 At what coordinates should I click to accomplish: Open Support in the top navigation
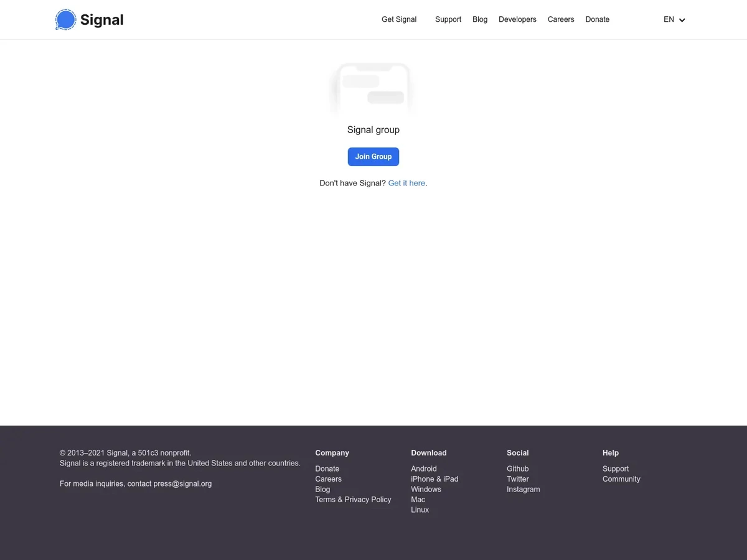[448, 20]
